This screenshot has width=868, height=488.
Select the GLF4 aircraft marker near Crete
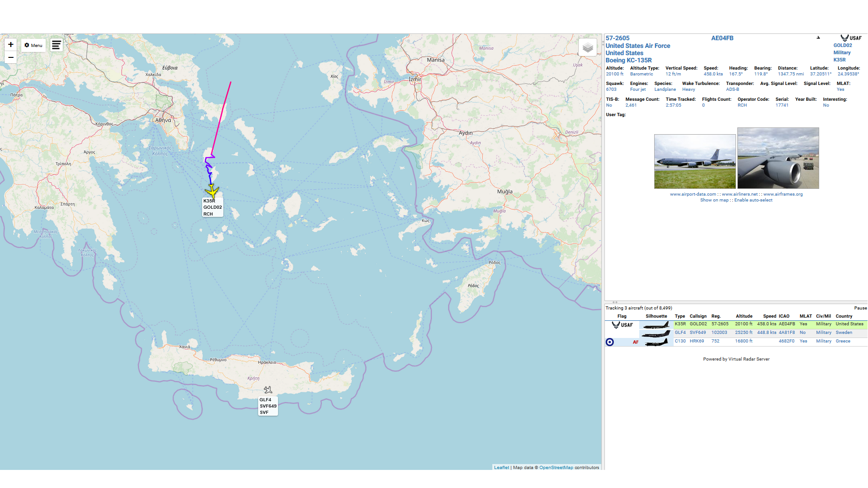[x=268, y=389]
